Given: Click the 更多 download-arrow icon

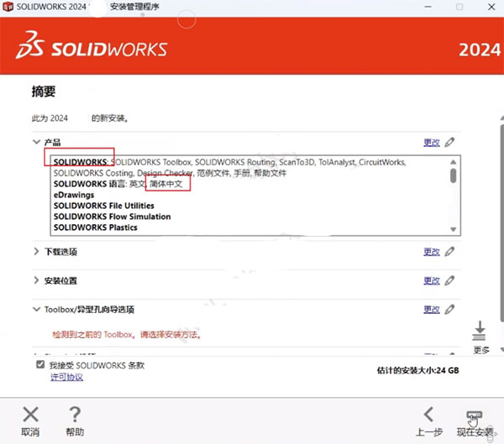Looking at the screenshot, I should pos(480,331).
